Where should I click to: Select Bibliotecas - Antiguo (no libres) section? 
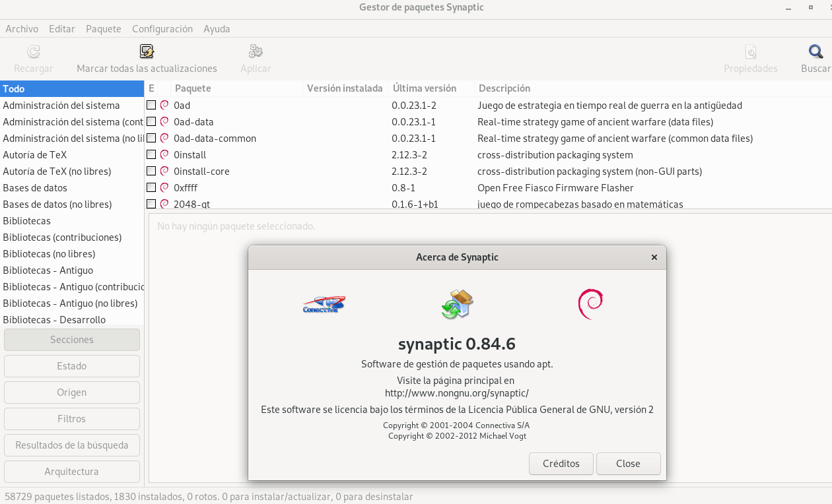(72, 303)
